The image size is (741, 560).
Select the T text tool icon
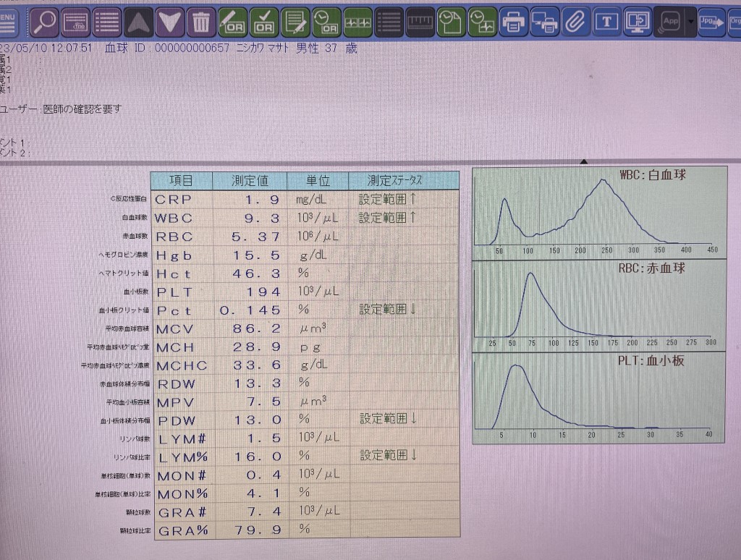(x=606, y=22)
